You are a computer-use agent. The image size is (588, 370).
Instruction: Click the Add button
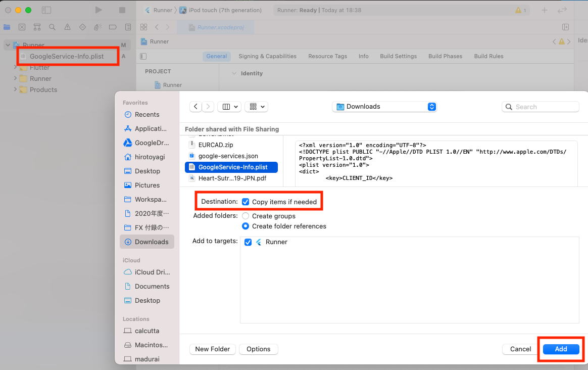tap(561, 349)
